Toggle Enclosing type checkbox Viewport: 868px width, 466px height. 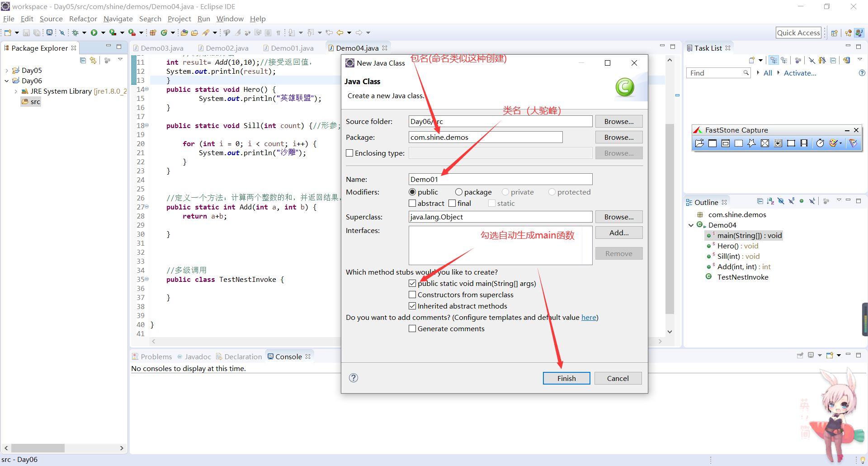click(349, 153)
